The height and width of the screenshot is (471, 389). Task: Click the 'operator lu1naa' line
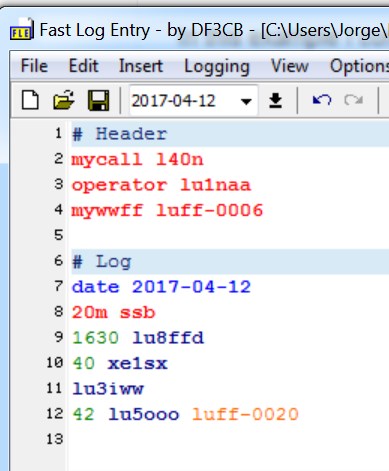pos(161,185)
